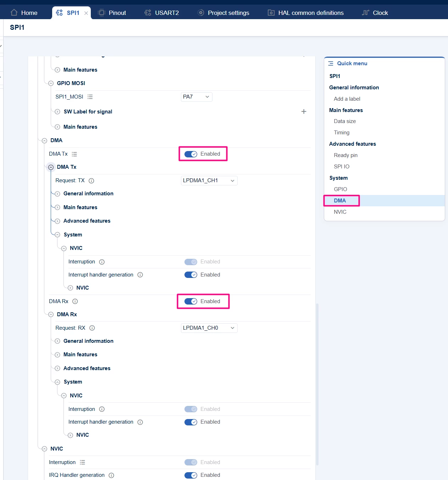Open the LPDMA1_CH0 request dropdown
Viewport: 448px width, 480px height.
coord(209,328)
